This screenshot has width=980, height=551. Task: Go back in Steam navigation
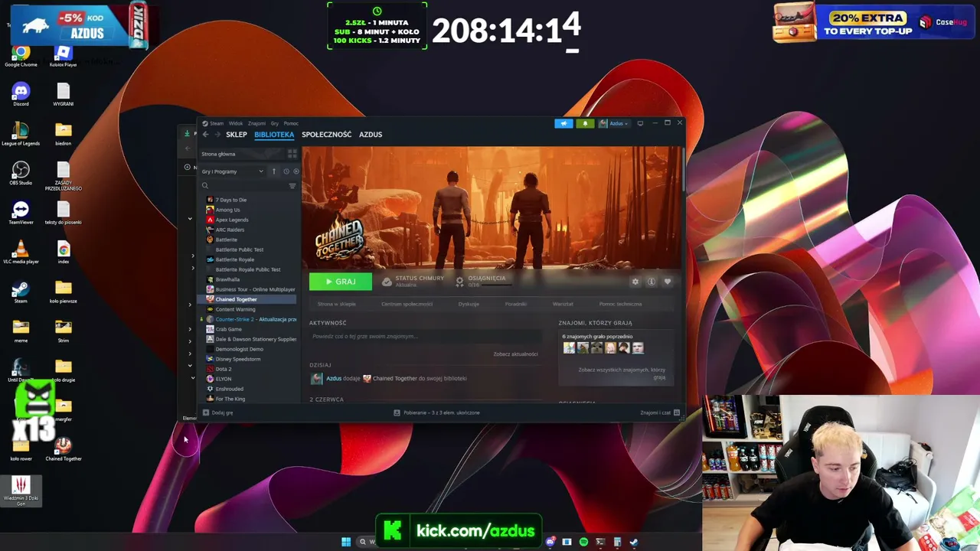205,135
